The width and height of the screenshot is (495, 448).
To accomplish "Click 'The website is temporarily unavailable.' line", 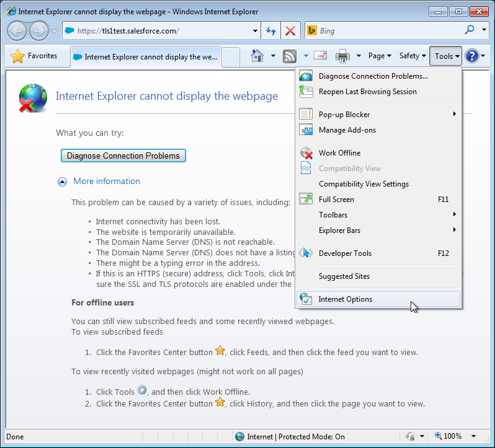I will point(166,232).
